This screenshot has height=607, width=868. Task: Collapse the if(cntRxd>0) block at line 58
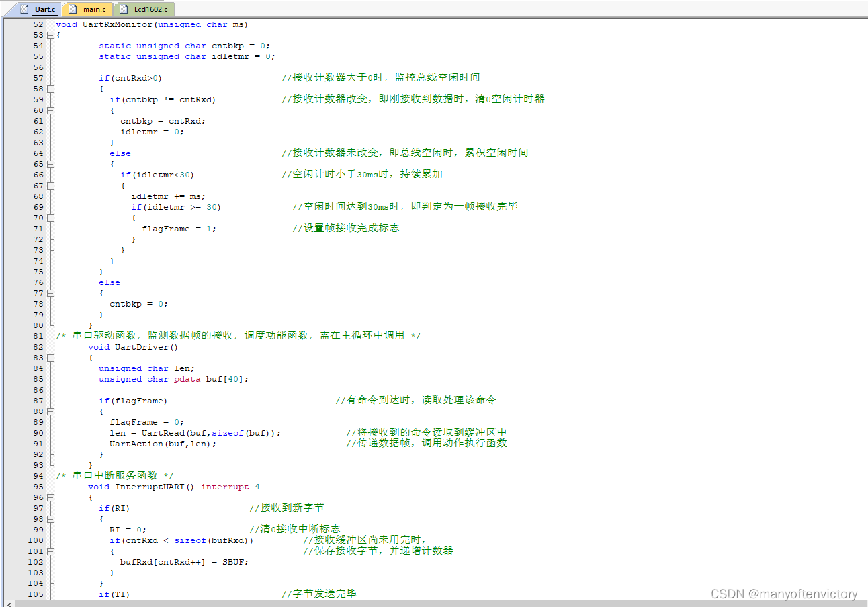point(50,89)
